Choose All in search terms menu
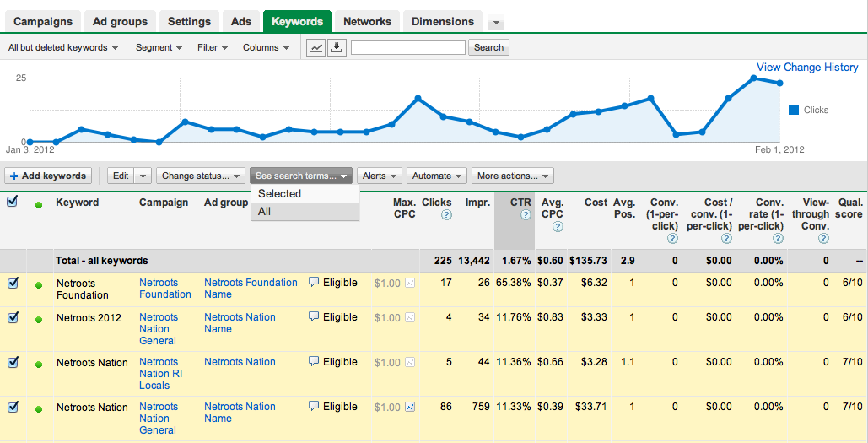This screenshot has height=443, width=868. [x=305, y=211]
